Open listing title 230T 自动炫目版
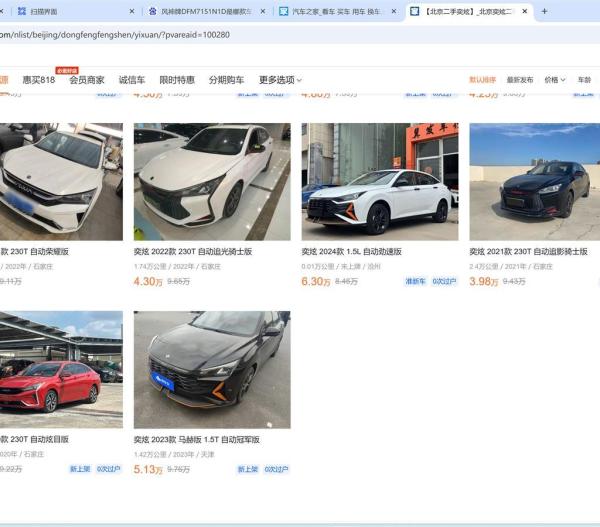The width and height of the screenshot is (600, 527). click(x=34, y=439)
